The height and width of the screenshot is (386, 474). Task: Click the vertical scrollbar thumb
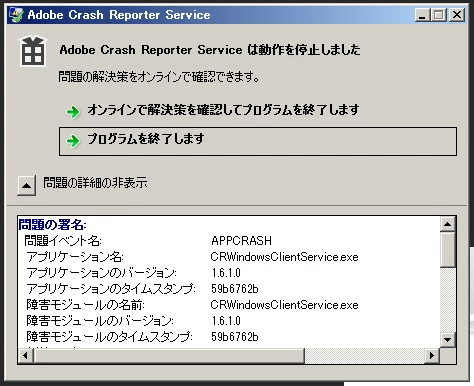tap(448, 249)
